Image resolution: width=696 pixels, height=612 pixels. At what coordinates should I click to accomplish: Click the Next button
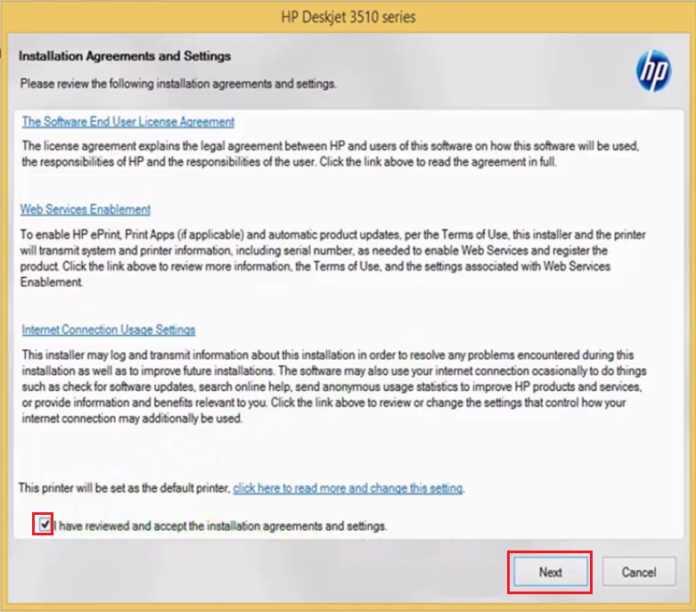pyautogui.click(x=550, y=572)
